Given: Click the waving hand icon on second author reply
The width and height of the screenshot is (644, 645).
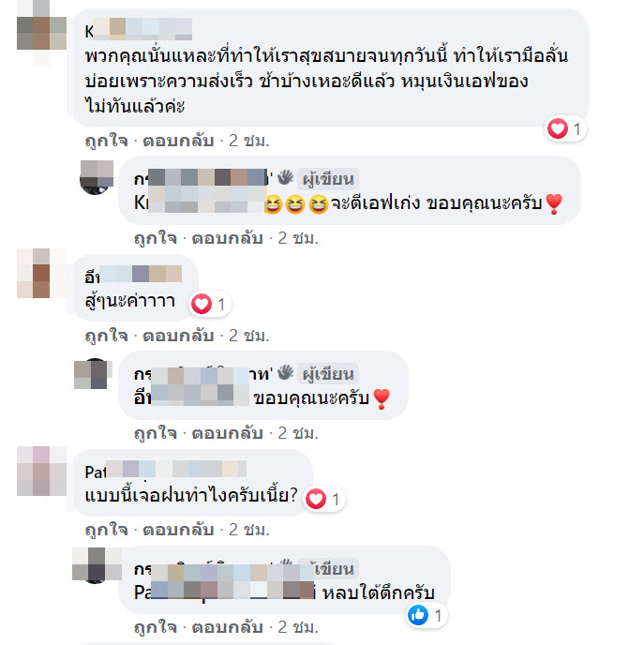Looking at the screenshot, I should (x=285, y=373).
